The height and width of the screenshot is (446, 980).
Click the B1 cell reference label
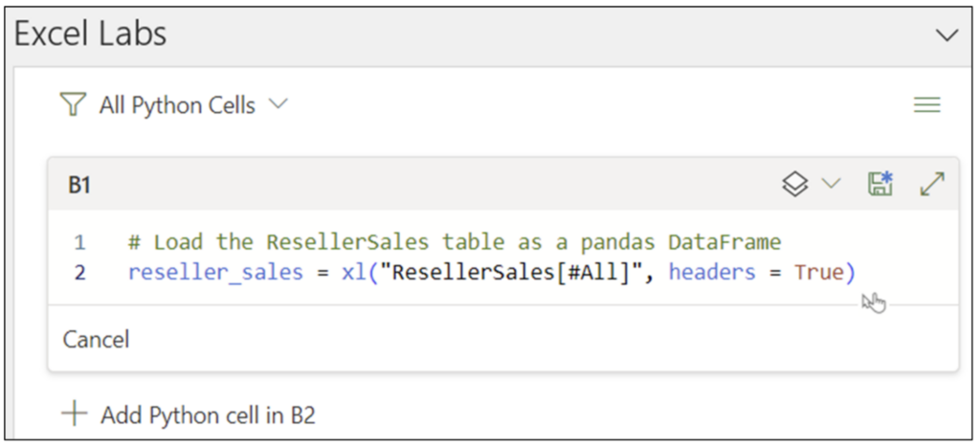[79, 186]
